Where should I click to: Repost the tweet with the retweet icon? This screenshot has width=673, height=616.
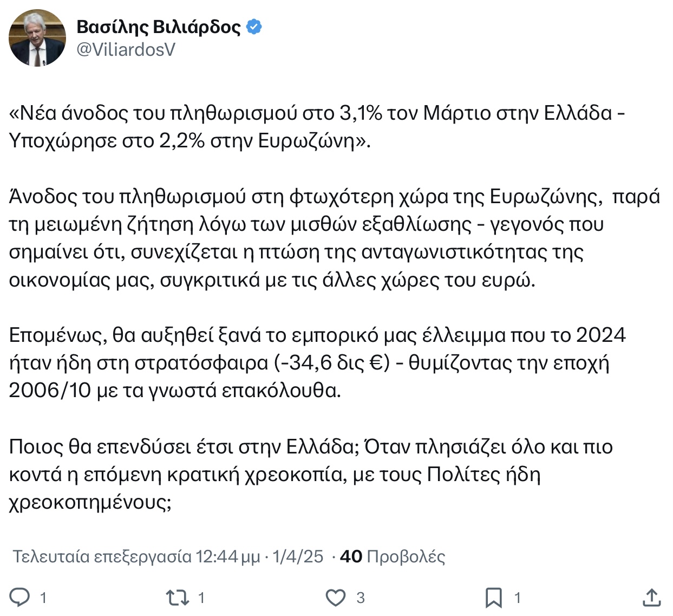(177, 598)
